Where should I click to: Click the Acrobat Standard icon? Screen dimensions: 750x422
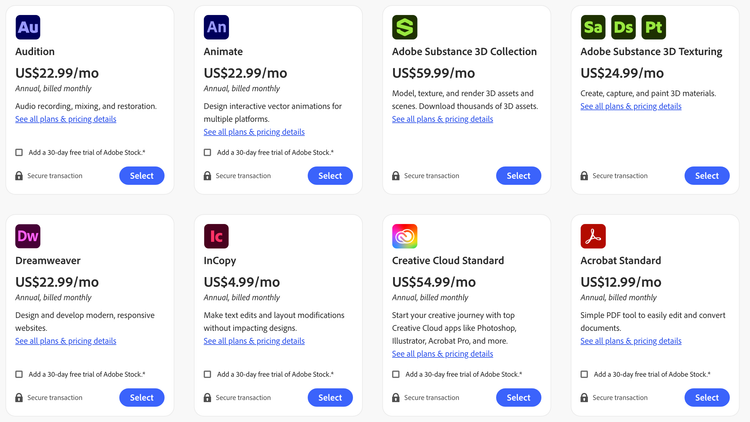pos(593,236)
